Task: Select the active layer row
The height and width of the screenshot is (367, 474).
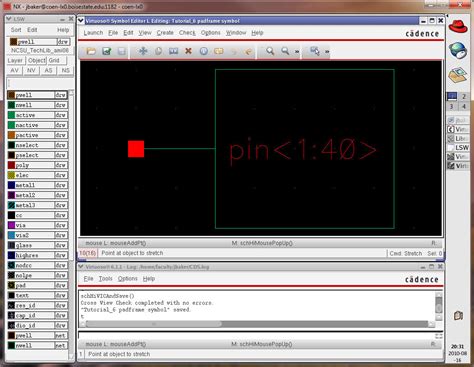Action: [x=38, y=115]
